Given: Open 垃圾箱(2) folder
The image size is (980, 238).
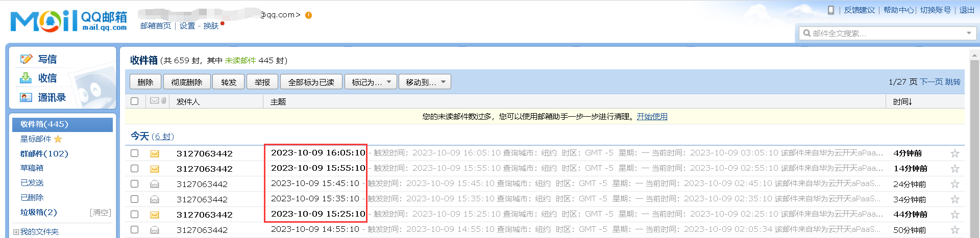Looking at the screenshot, I should pos(38,212).
